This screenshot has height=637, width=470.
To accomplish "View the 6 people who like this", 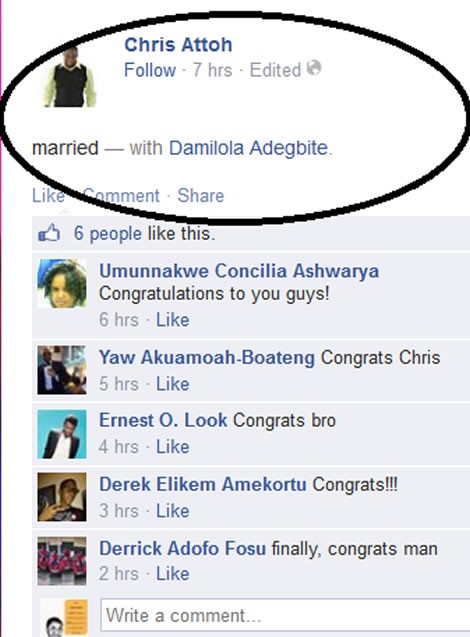I will (x=108, y=234).
